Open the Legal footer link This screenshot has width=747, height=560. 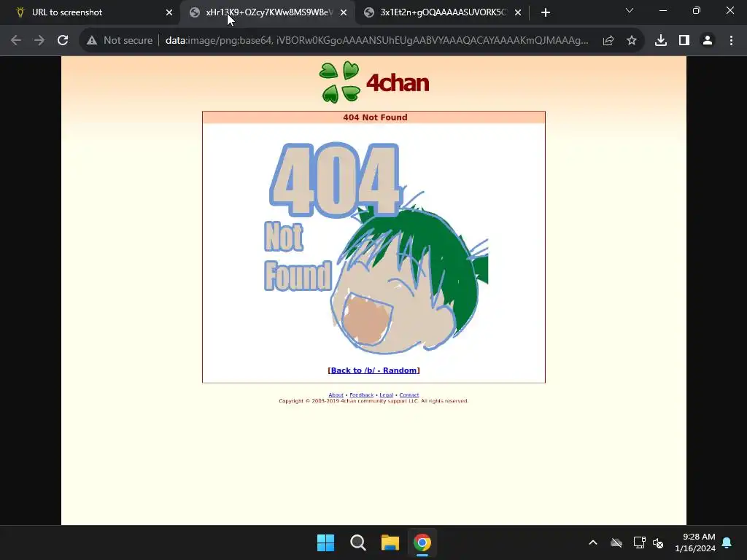click(387, 394)
